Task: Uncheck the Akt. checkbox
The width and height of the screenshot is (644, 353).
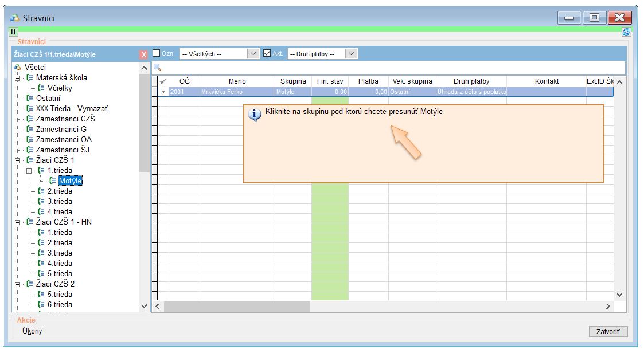Action: 267,53
